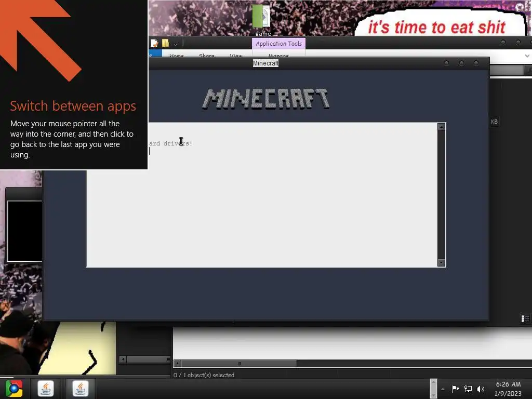
Task: Click the KB size column text in Explorer
Action: (495, 122)
